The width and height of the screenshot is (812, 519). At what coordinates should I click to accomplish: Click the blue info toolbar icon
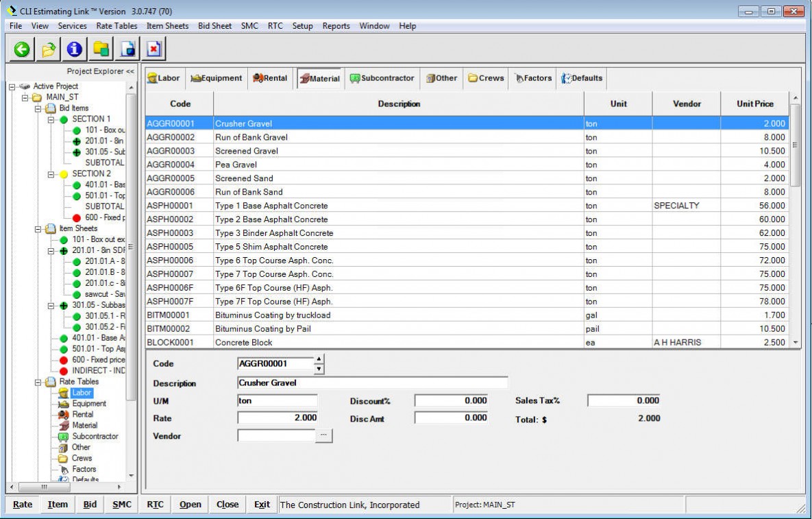[x=75, y=50]
